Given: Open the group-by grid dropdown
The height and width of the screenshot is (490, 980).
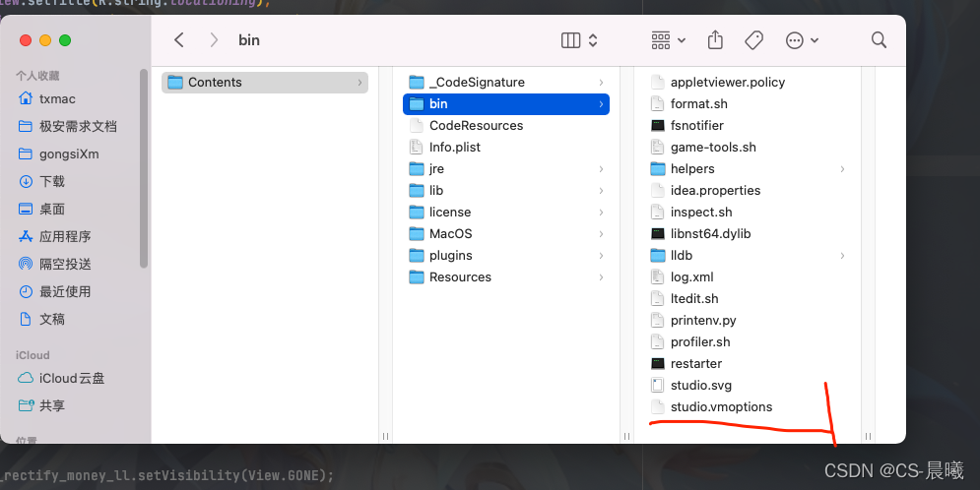Looking at the screenshot, I should click(668, 40).
